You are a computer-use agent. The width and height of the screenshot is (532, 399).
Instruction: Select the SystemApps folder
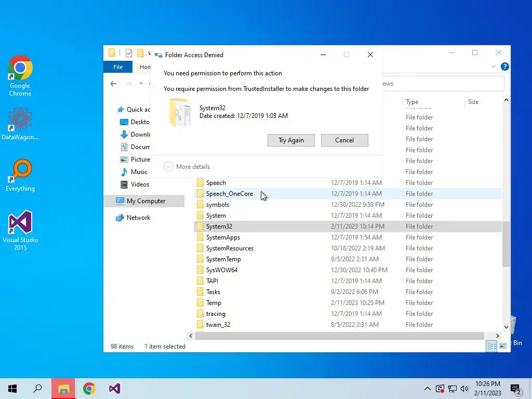tap(348, 237)
